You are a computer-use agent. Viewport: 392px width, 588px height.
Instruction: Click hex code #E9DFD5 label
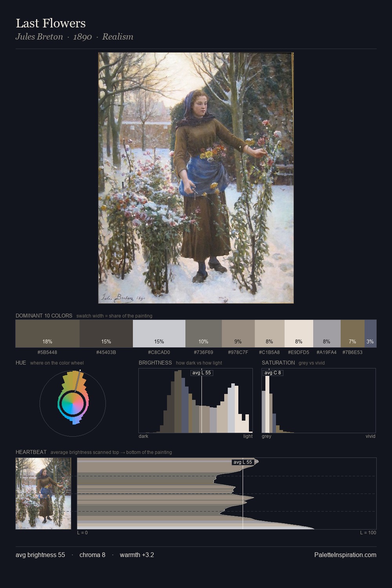point(299,352)
